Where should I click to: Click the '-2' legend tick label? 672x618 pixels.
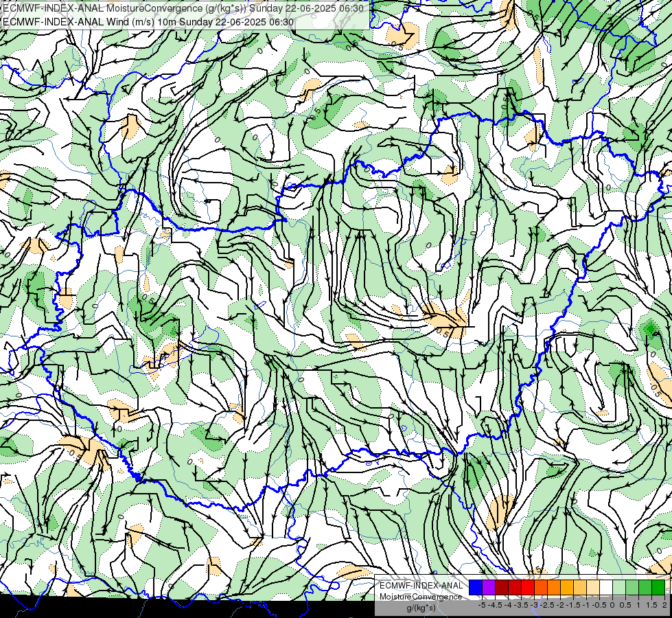point(560,605)
